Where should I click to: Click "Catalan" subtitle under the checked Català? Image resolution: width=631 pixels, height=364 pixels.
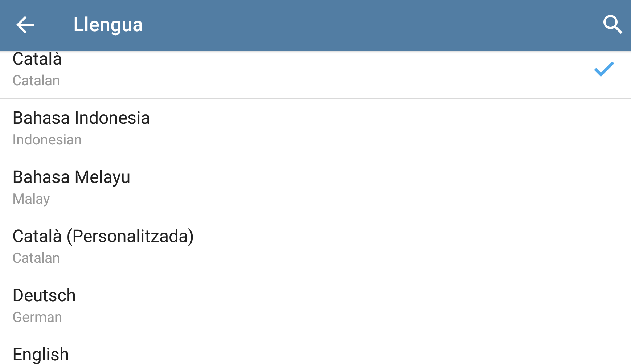tap(36, 81)
